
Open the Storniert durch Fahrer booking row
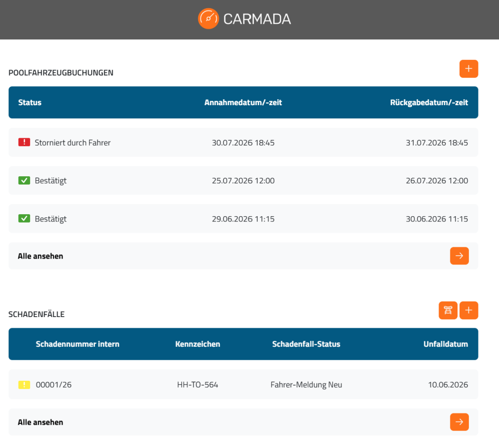pos(243,143)
